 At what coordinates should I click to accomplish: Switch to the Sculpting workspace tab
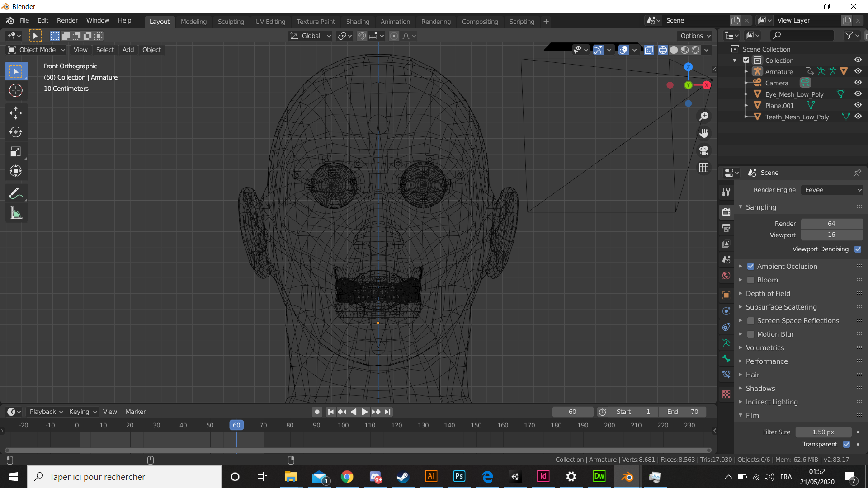(x=231, y=22)
